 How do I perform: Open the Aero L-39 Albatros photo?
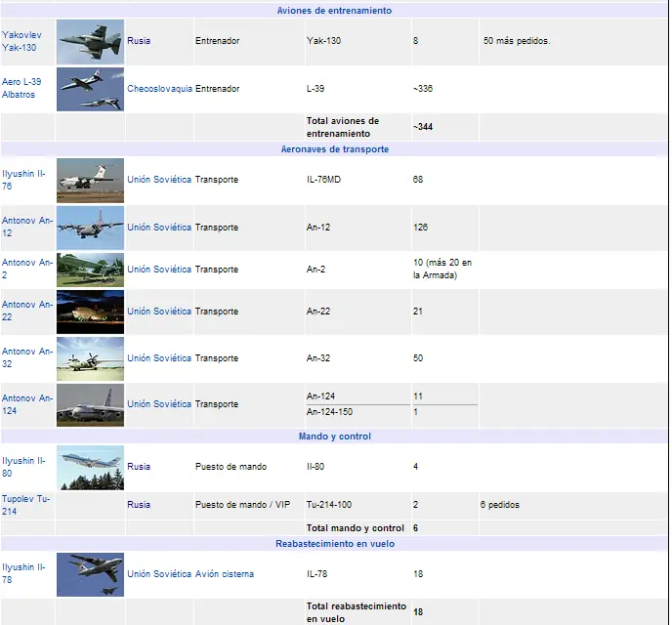pos(90,89)
